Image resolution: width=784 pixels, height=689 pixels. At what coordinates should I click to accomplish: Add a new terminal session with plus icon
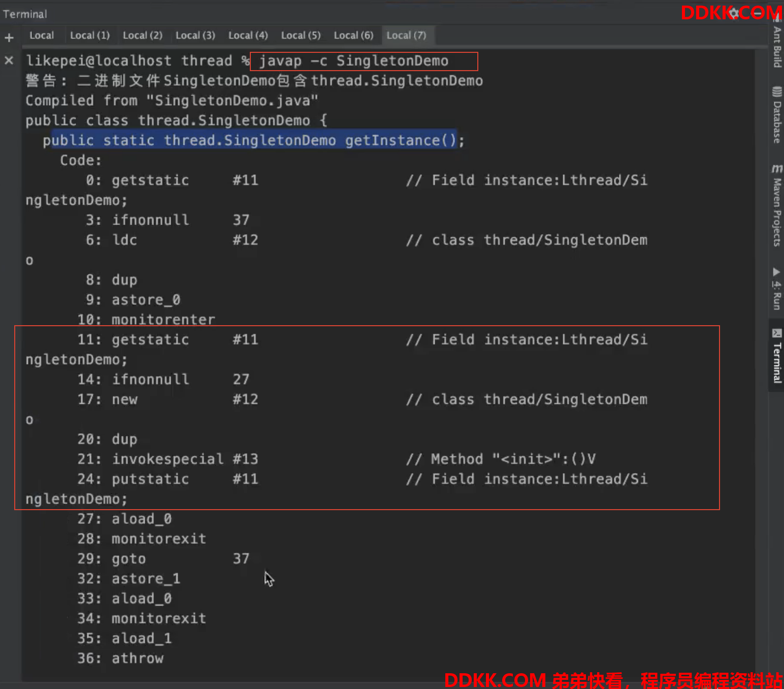coord(9,38)
